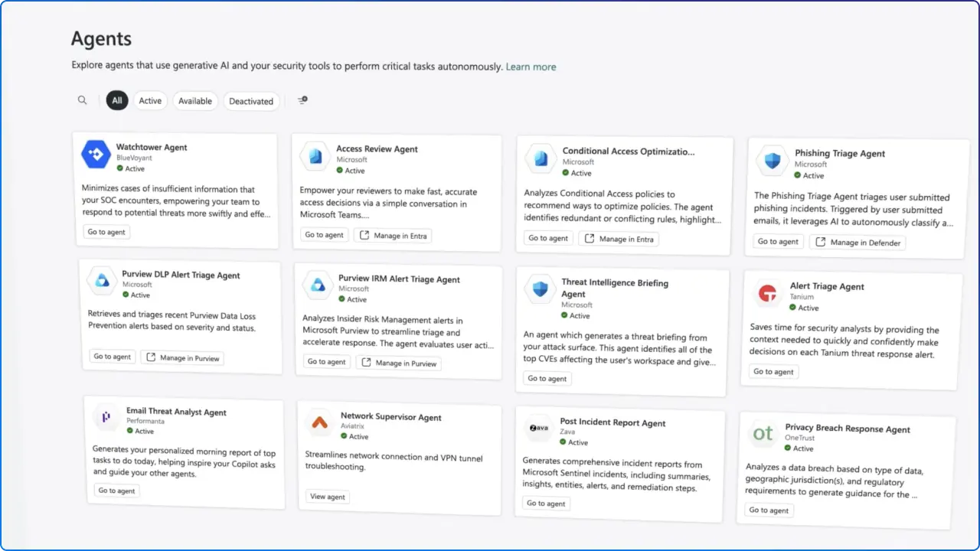The height and width of the screenshot is (551, 980).
Task: Click the Zava Post Incident Report logo
Action: tap(538, 428)
